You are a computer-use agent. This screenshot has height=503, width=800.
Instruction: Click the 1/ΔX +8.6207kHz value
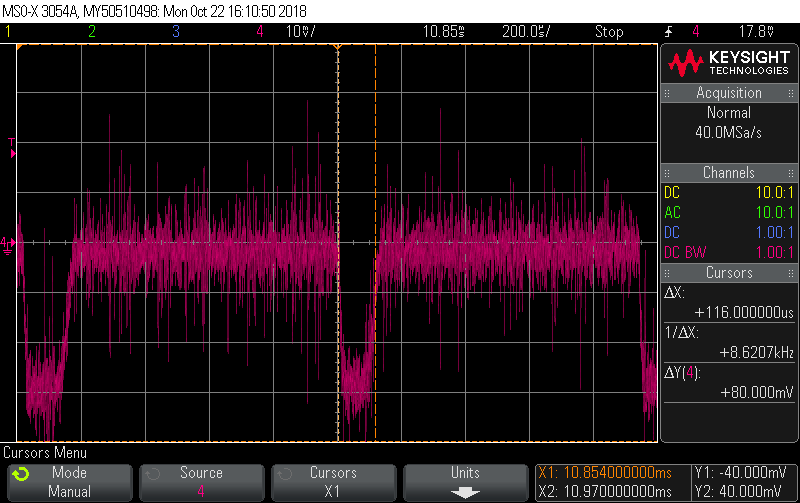pos(757,353)
